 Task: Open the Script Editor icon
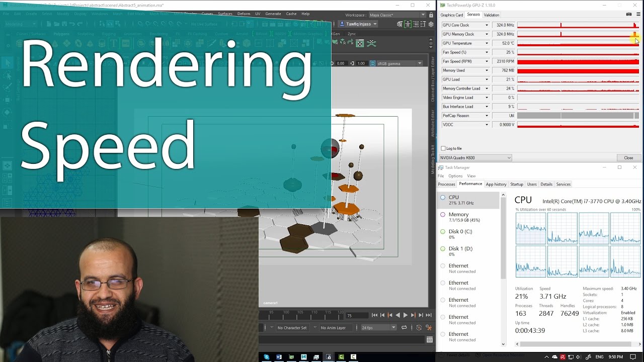click(430, 340)
